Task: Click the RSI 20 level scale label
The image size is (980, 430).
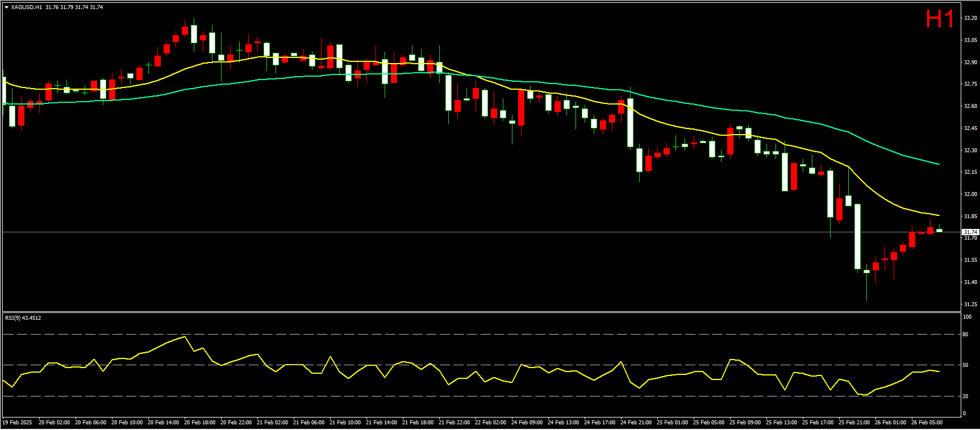Action: pos(965,396)
